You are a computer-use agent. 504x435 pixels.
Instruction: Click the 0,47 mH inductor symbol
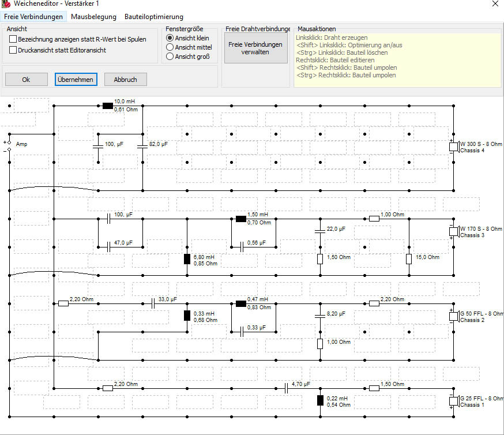point(241,303)
